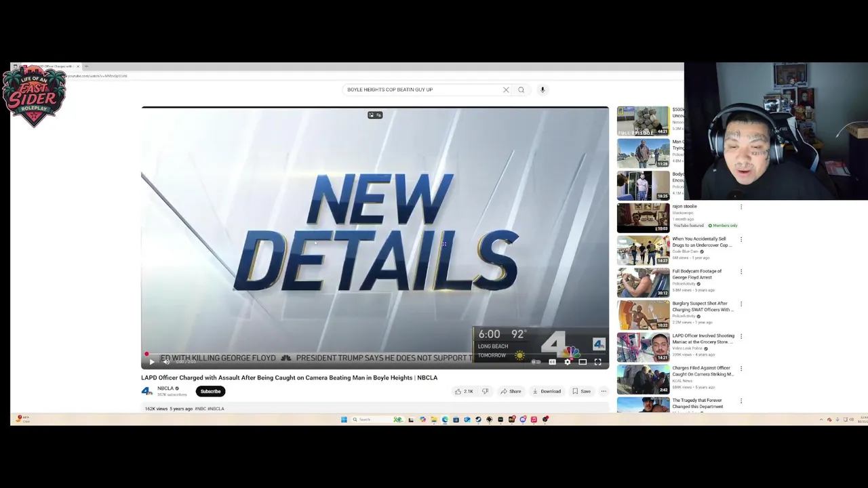Switch the video to theater mode
The height and width of the screenshot is (488, 868).
(x=583, y=362)
